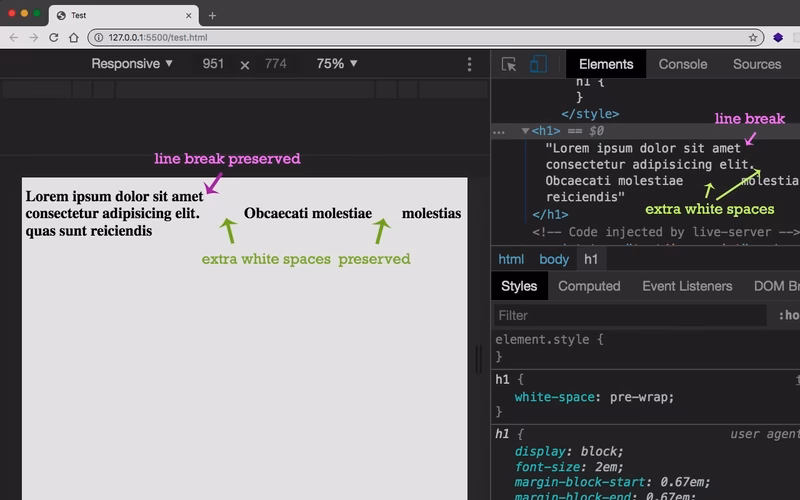
Task: Select the closing </style> tag line
Action: pyautogui.click(x=590, y=114)
